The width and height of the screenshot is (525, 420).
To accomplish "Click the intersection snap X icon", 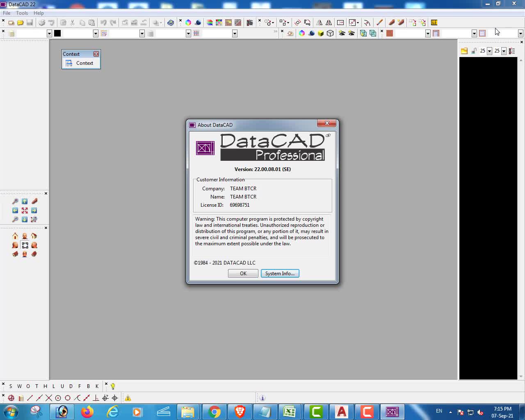I will pos(49,398).
